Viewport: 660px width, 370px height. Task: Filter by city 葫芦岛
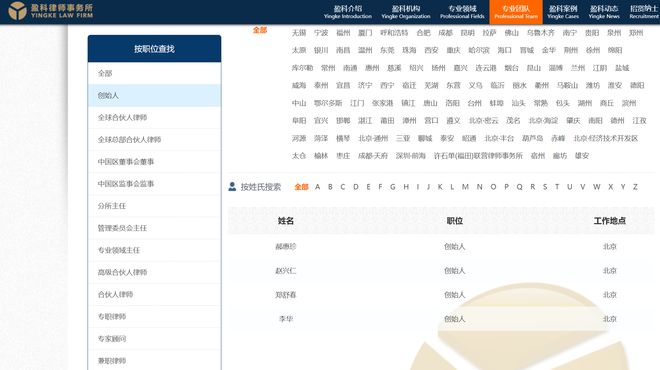tap(532, 138)
